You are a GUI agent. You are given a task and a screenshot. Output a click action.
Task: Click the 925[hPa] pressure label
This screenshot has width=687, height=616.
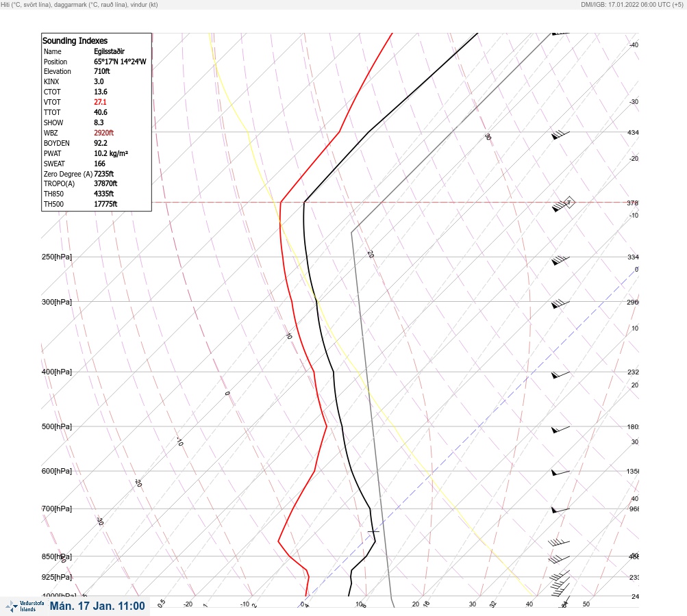point(57,577)
